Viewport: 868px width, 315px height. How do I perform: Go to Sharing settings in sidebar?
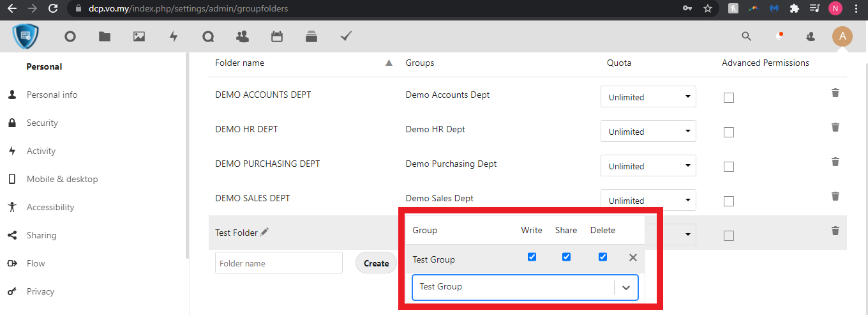click(41, 235)
